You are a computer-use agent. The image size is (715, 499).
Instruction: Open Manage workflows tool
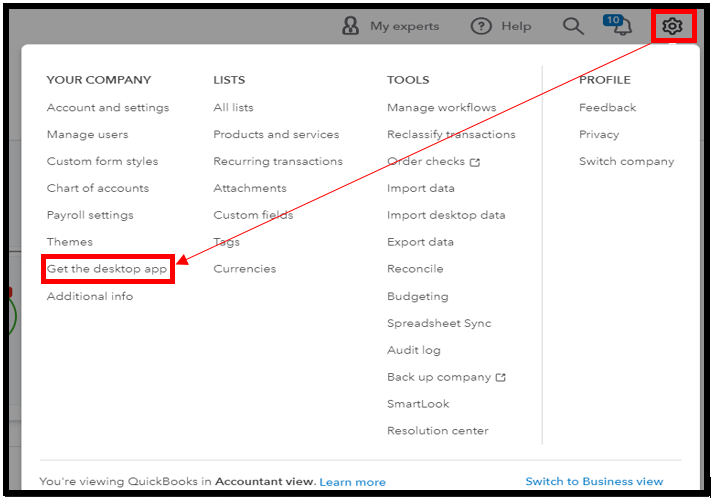point(441,108)
